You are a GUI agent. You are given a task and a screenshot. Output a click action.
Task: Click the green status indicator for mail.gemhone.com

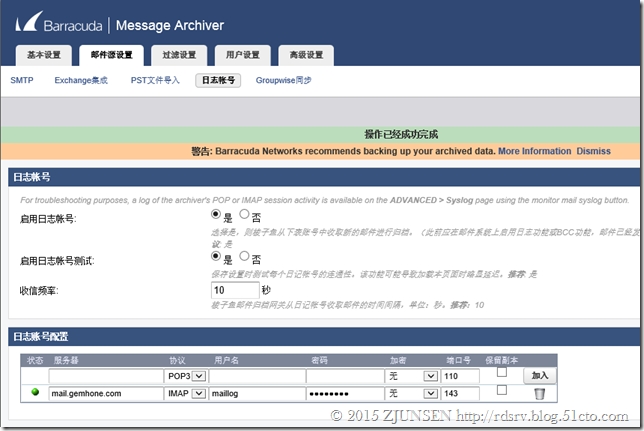35,392
